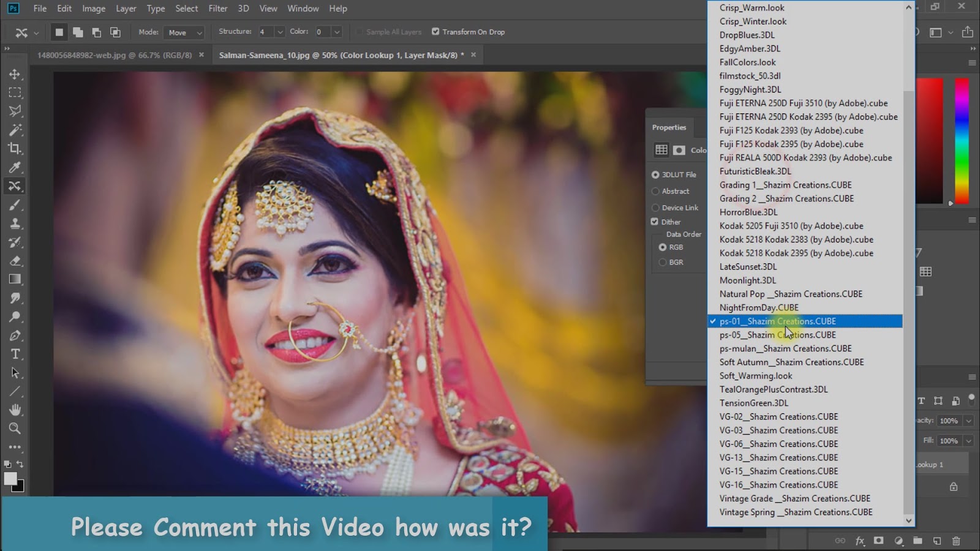Open the Structure value dropdown
The image size is (980, 551).
[x=279, y=31]
